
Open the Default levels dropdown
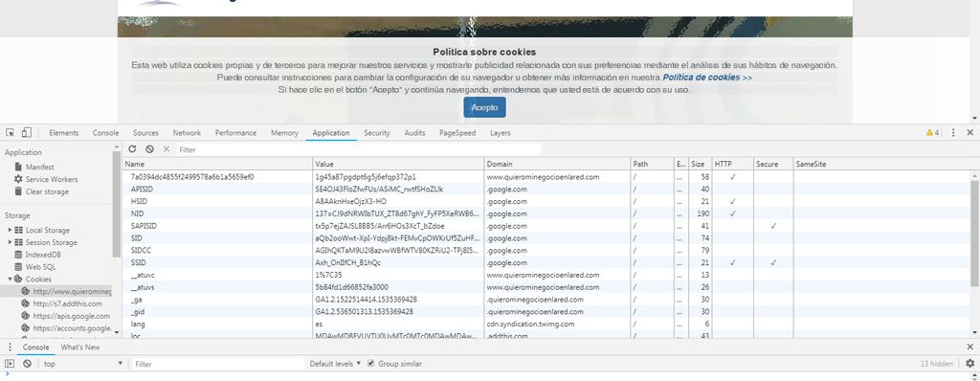point(335,364)
